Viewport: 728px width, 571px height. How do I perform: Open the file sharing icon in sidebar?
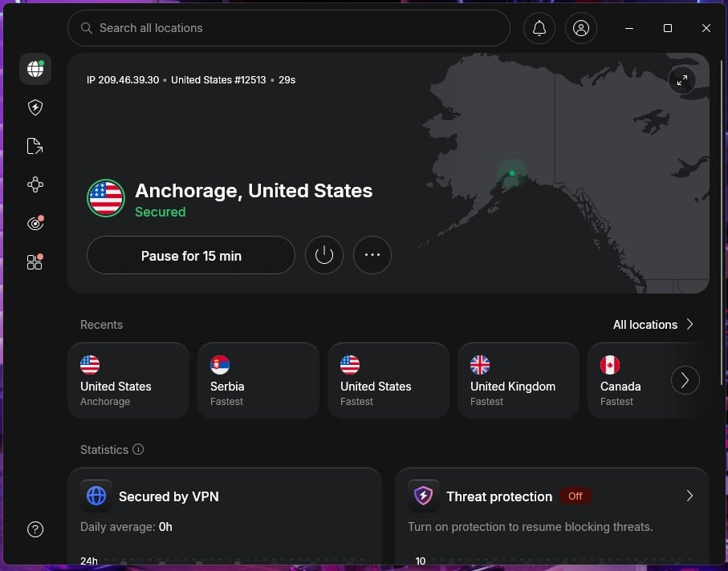coord(35,146)
